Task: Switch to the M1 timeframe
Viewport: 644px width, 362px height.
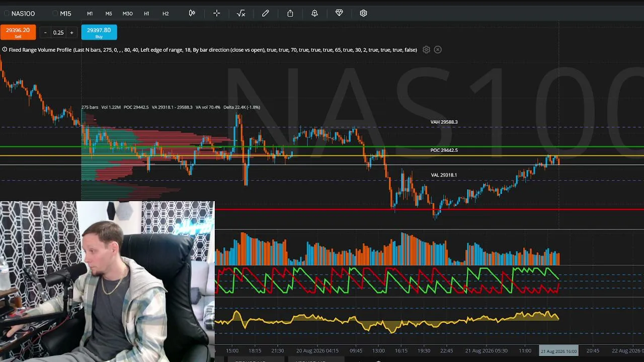Action: tap(90, 14)
